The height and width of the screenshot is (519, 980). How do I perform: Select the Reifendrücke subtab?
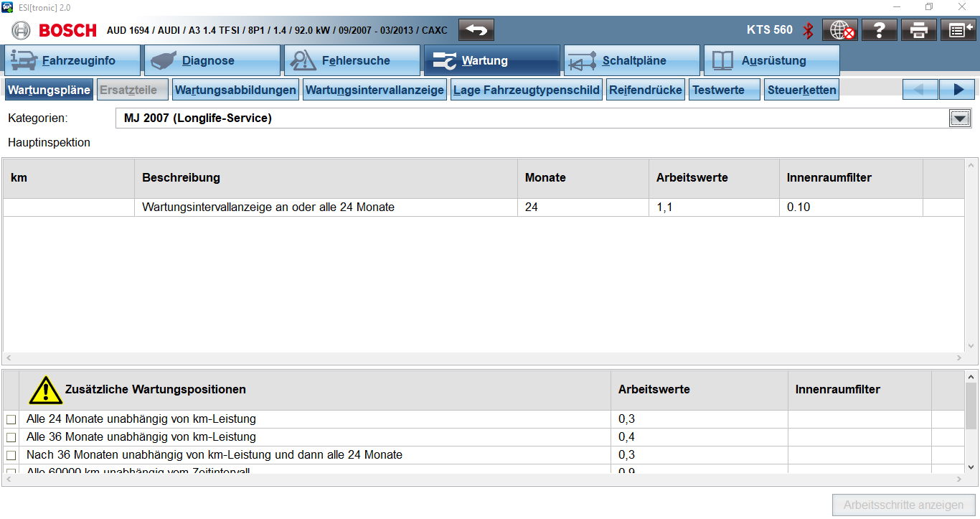(x=645, y=90)
